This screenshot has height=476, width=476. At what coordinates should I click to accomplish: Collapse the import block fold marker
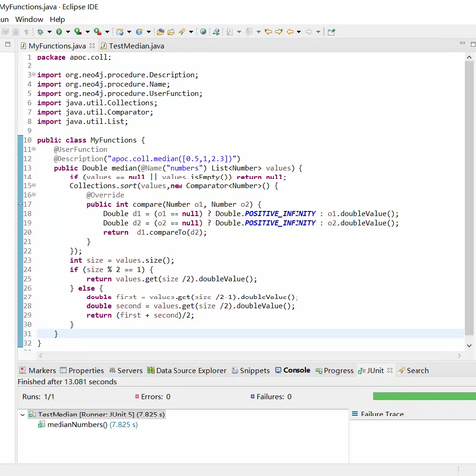(x=34, y=75)
